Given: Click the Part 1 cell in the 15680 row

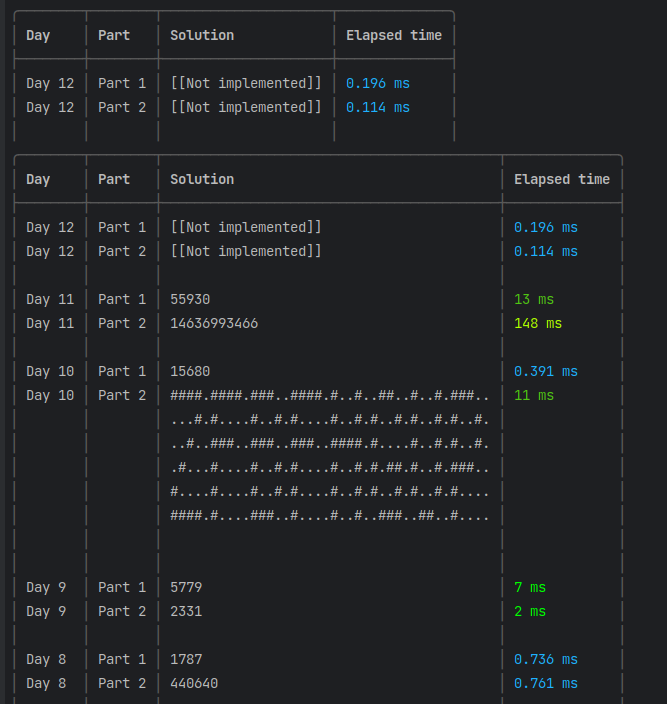Looking at the screenshot, I should [122, 372].
